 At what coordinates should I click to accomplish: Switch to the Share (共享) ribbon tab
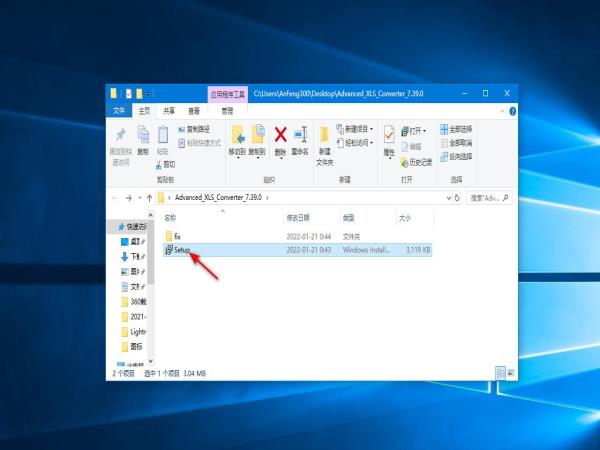(169, 111)
